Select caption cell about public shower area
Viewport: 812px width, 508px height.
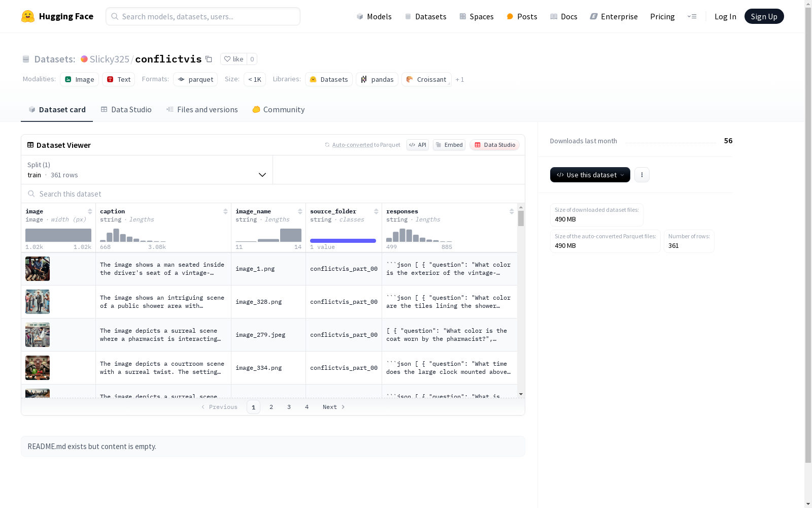(x=163, y=302)
